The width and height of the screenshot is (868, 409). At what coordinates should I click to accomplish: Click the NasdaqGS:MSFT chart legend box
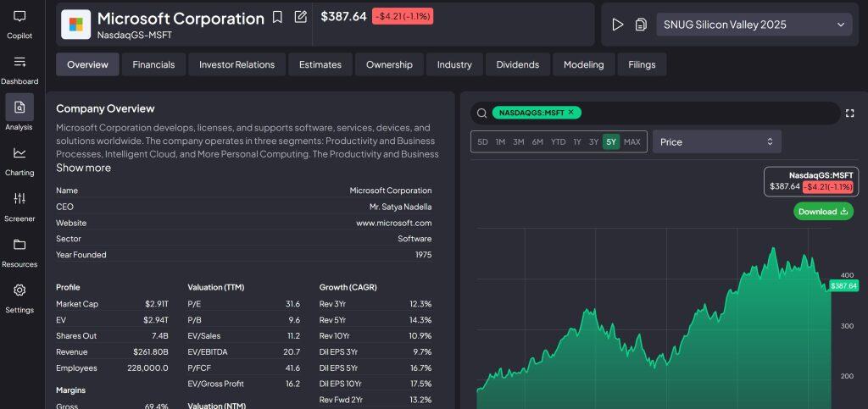pyautogui.click(x=811, y=181)
